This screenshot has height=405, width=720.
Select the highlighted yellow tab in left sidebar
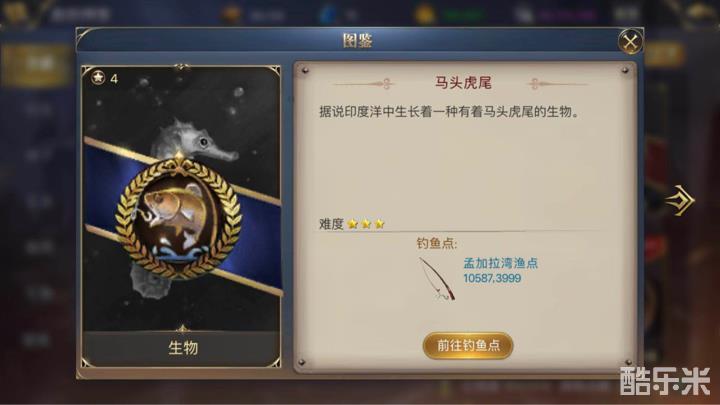click(x=36, y=65)
